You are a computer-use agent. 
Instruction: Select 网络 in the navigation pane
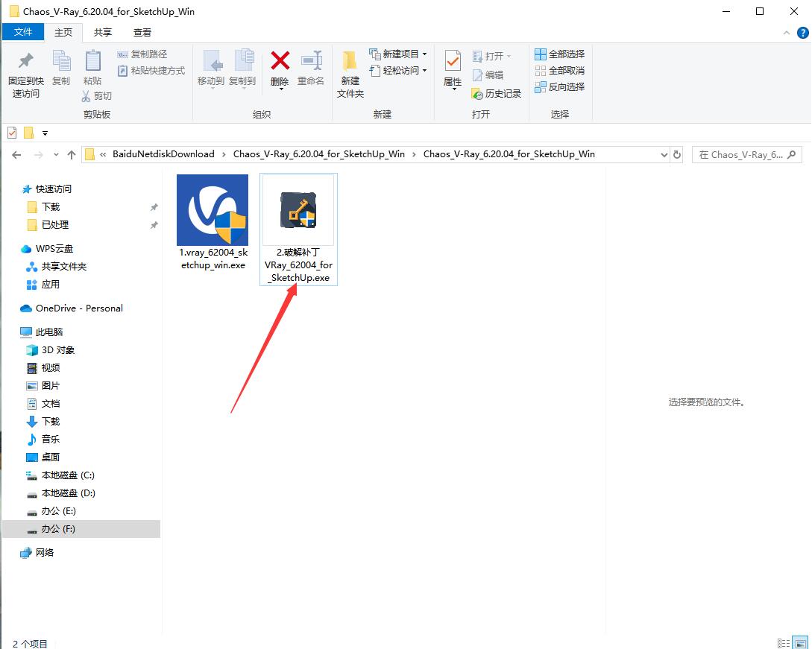tap(37, 553)
